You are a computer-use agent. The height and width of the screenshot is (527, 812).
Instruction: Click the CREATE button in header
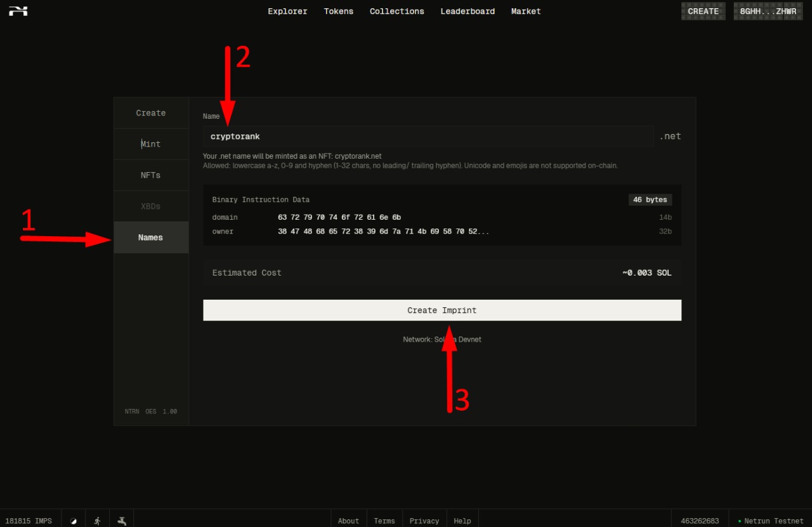[x=704, y=11]
